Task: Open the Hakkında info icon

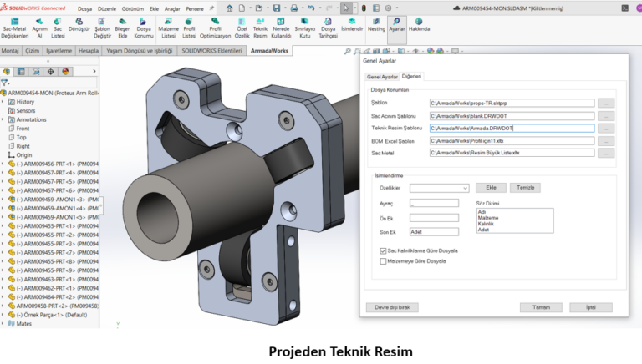Action: (419, 22)
